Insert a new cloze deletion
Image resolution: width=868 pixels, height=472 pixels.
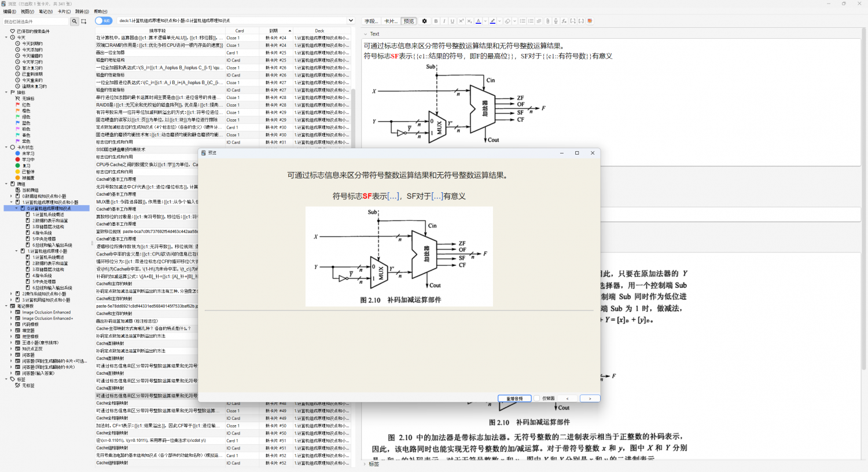573,21
